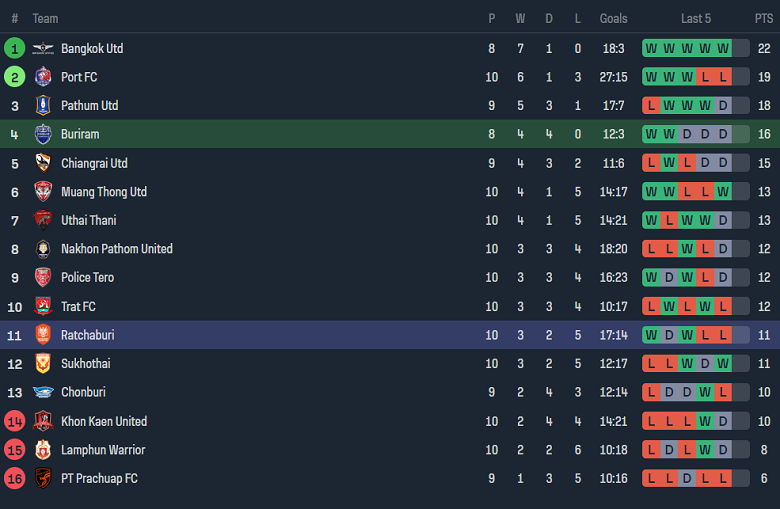The height and width of the screenshot is (509, 780).
Task: Click the Khon Kaen United crest
Action: tap(42, 421)
